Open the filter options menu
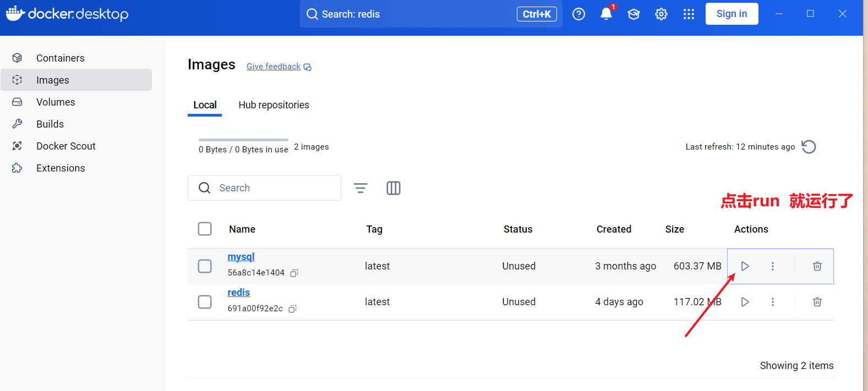Viewport: 868px width, 391px height. click(x=361, y=188)
